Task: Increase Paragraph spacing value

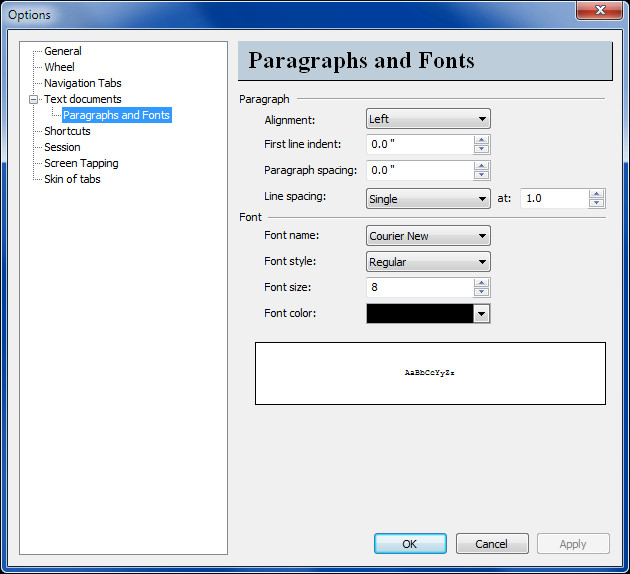Action: point(481,166)
